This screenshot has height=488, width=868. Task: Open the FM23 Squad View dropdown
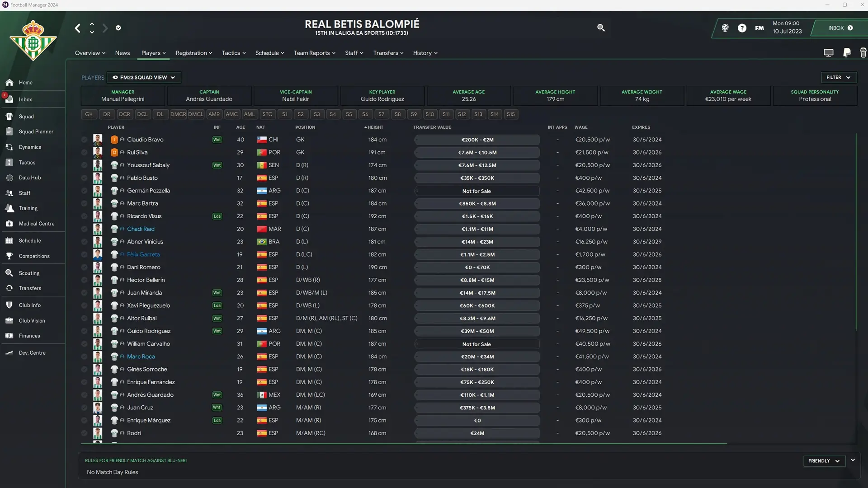coord(144,77)
